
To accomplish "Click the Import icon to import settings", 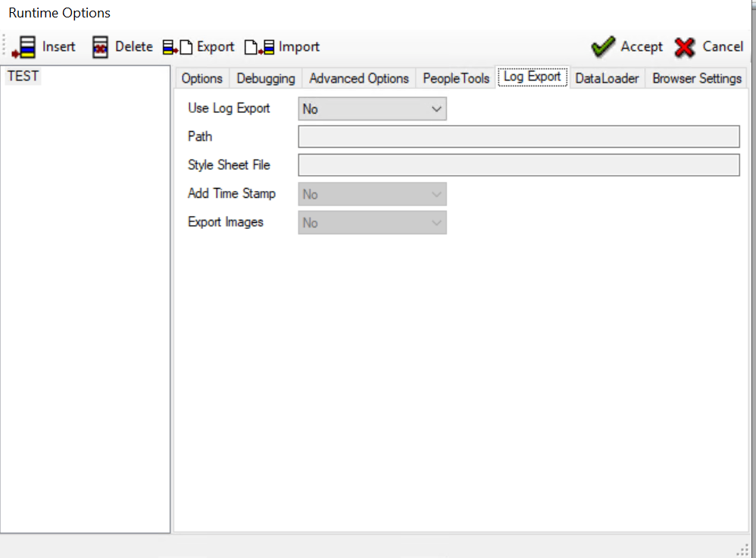I will coord(258,46).
